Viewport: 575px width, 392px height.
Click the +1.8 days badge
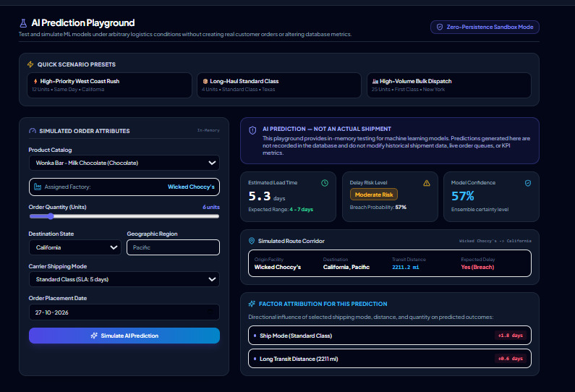510,335
